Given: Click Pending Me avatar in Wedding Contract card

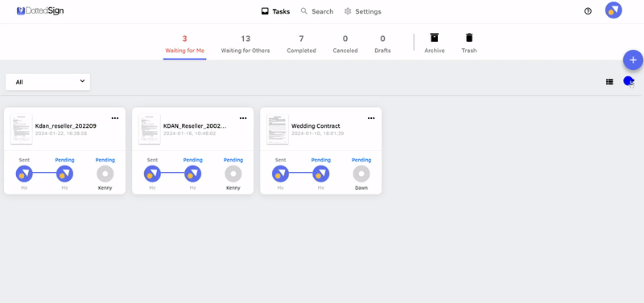Looking at the screenshot, I should 321,174.
